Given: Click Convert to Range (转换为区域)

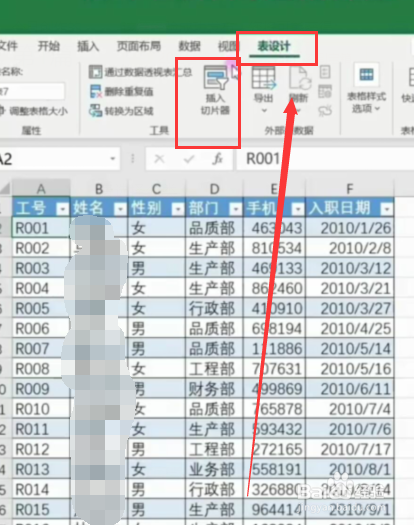Looking at the screenshot, I should [x=121, y=111].
